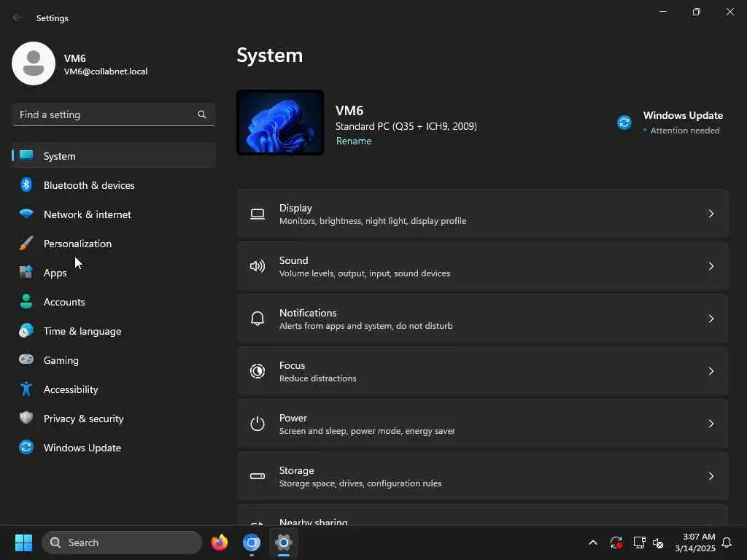The height and width of the screenshot is (560, 747).
Task: Click the Personalization paintbrush icon
Action: click(26, 244)
